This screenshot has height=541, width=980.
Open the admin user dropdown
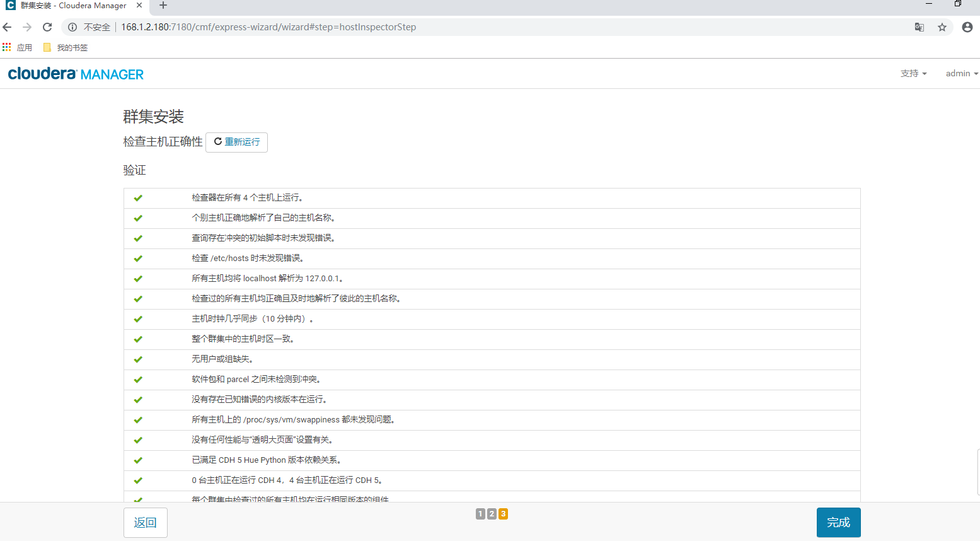(x=962, y=74)
